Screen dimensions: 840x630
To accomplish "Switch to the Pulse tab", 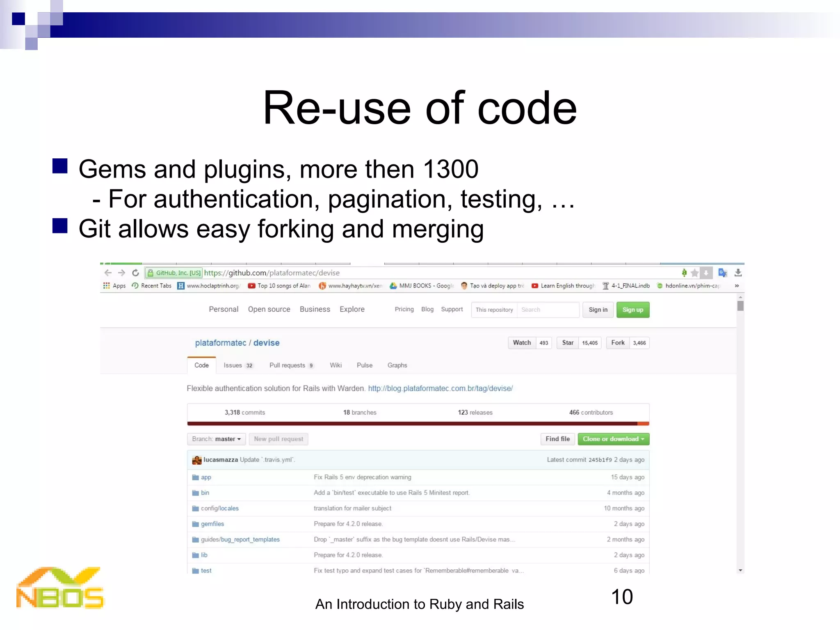I will pyautogui.click(x=365, y=365).
